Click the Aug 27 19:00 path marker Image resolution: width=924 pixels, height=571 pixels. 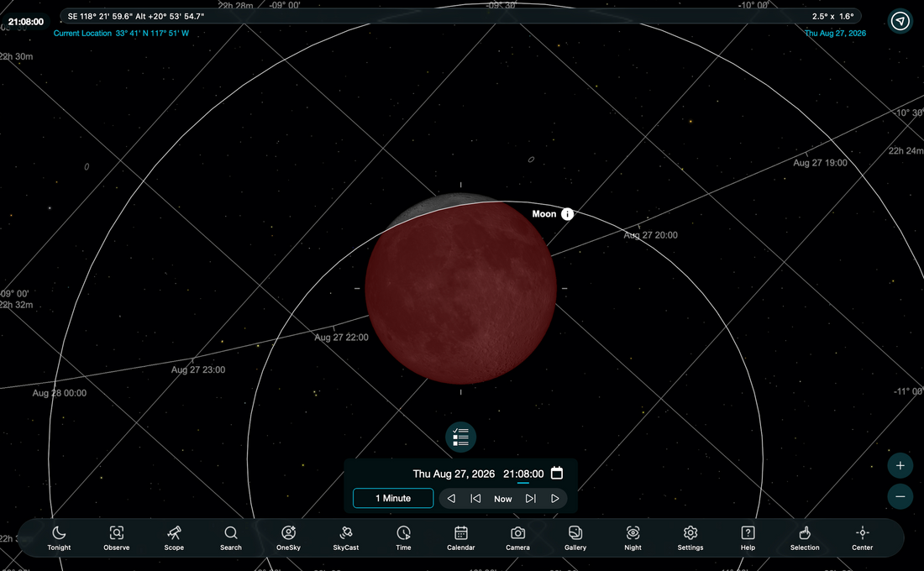[x=821, y=163]
